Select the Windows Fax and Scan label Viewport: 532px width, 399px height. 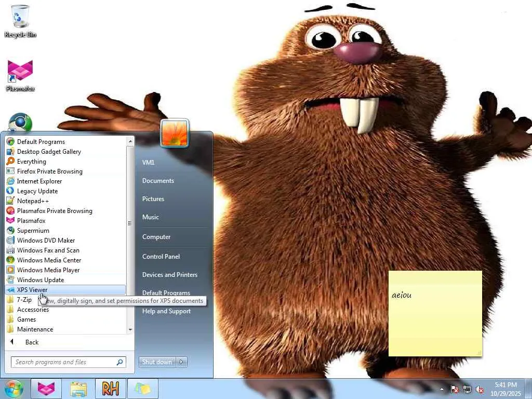click(x=48, y=250)
